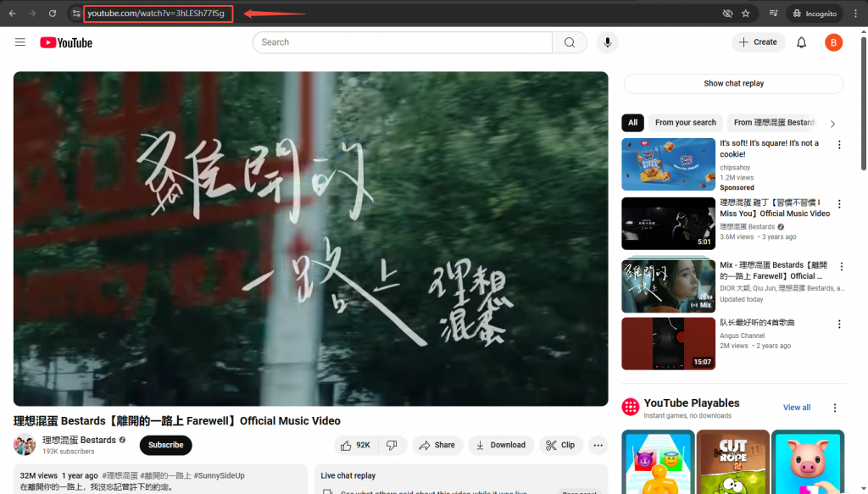
Task: Click the video title text 離開的一路上 Farewell
Action: (176, 421)
